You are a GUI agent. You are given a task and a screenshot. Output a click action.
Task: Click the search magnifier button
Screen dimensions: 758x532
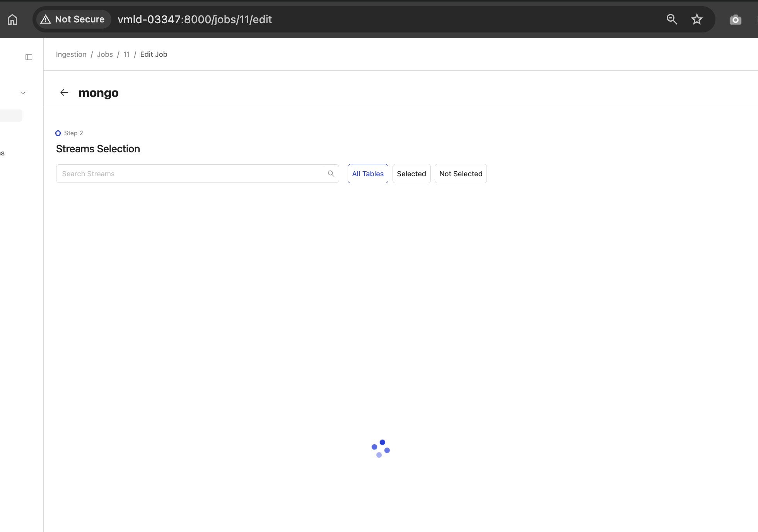point(331,174)
